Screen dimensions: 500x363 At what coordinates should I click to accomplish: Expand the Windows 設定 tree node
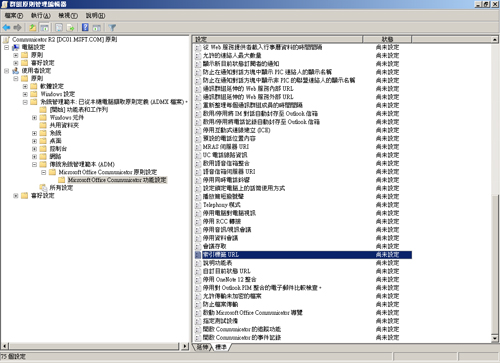(x=25, y=94)
